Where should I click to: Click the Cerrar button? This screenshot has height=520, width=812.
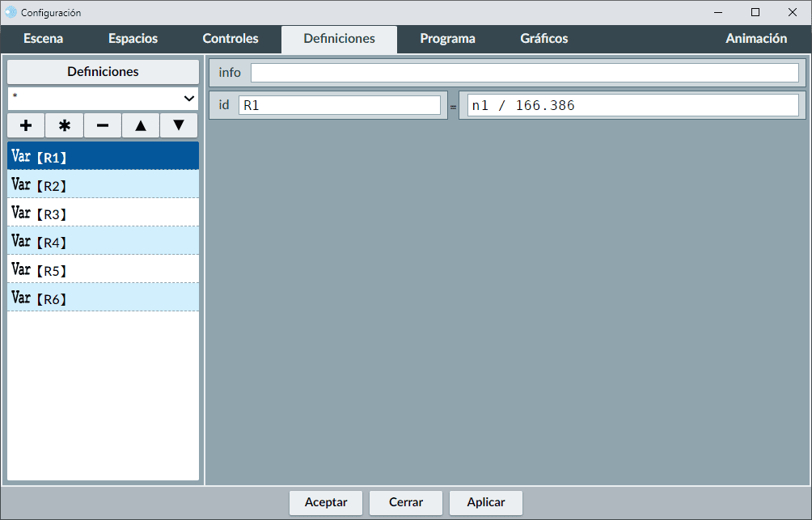click(x=406, y=502)
